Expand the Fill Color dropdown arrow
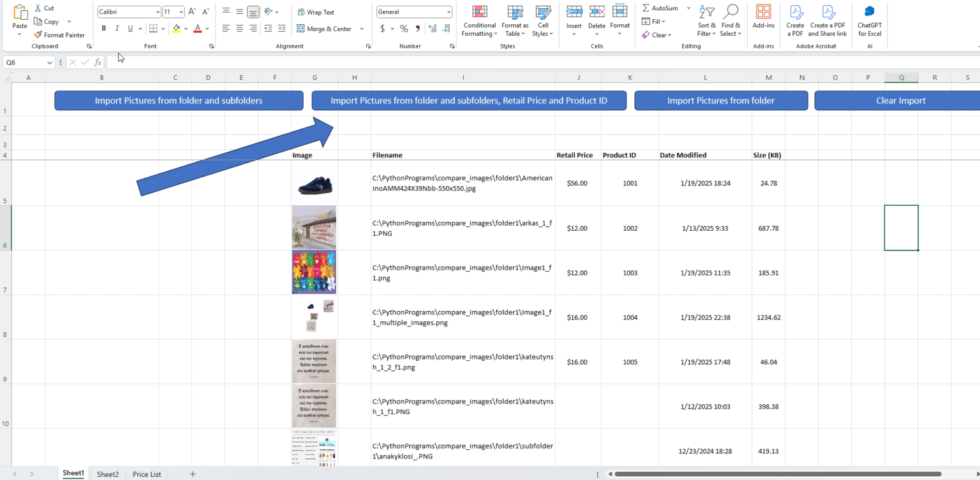 point(185,28)
